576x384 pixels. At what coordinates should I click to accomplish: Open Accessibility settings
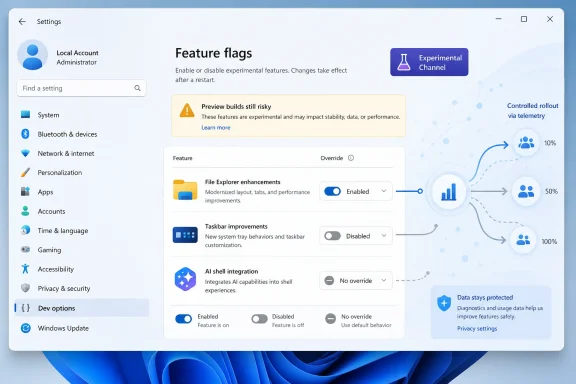point(82,269)
